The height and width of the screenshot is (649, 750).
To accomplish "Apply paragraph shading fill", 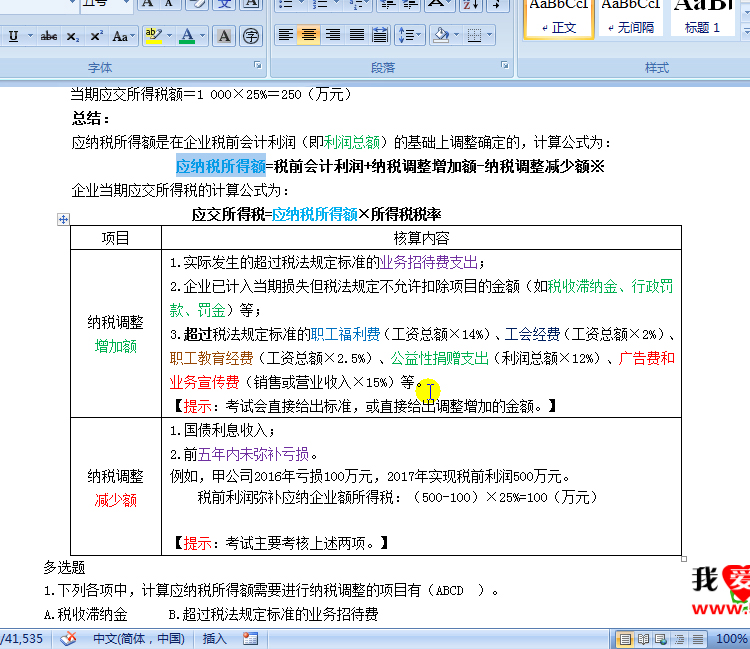I will click(x=441, y=35).
